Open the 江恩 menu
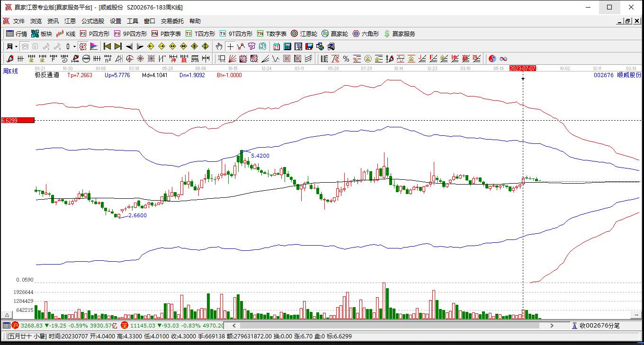The height and width of the screenshot is (345, 644). tap(70, 21)
